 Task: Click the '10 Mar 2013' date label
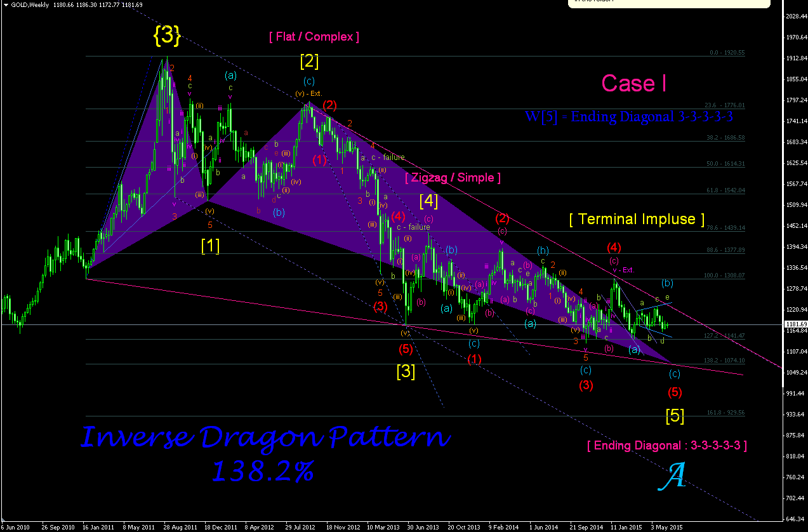[x=383, y=527]
